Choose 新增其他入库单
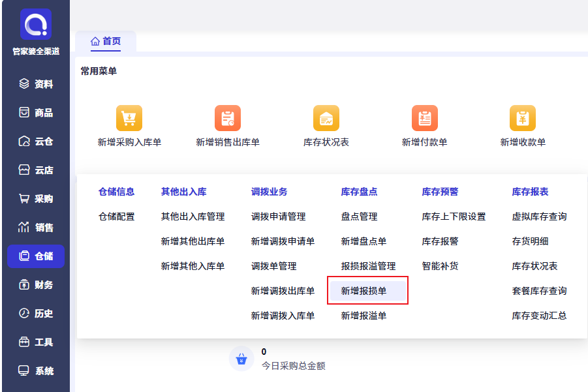 point(193,266)
